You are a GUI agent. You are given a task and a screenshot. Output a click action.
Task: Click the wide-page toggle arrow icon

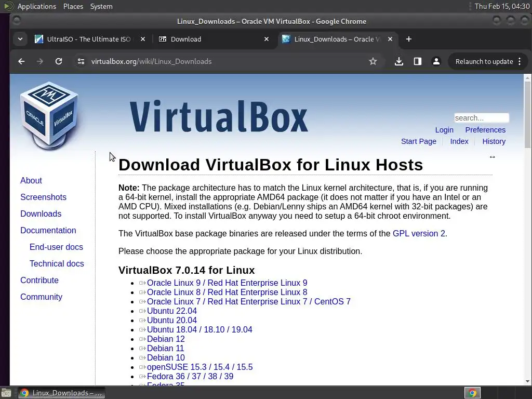(493, 157)
